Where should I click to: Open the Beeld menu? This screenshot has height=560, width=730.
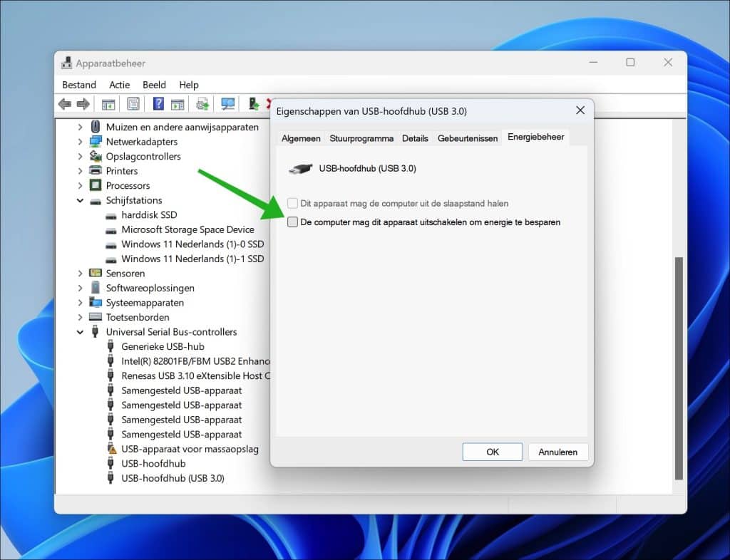[x=154, y=85]
